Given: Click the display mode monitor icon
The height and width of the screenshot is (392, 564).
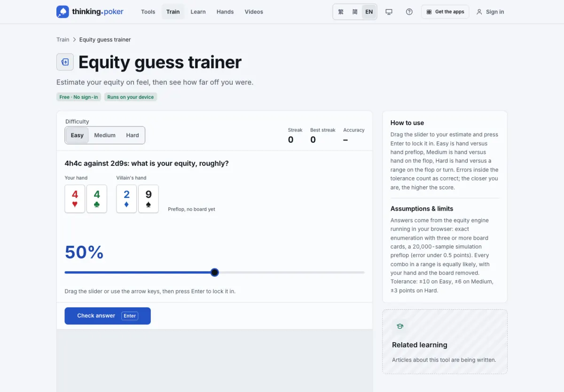Looking at the screenshot, I should (389, 12).
